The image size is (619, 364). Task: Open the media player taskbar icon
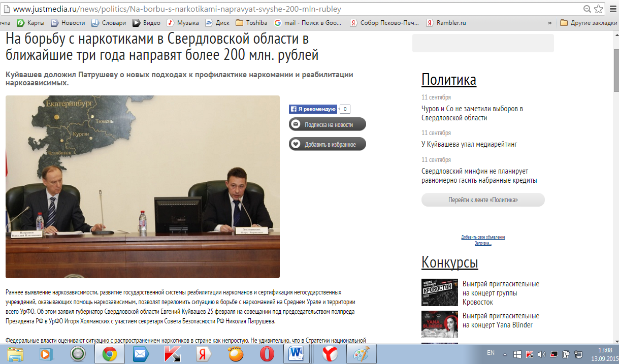coord(46,354)
